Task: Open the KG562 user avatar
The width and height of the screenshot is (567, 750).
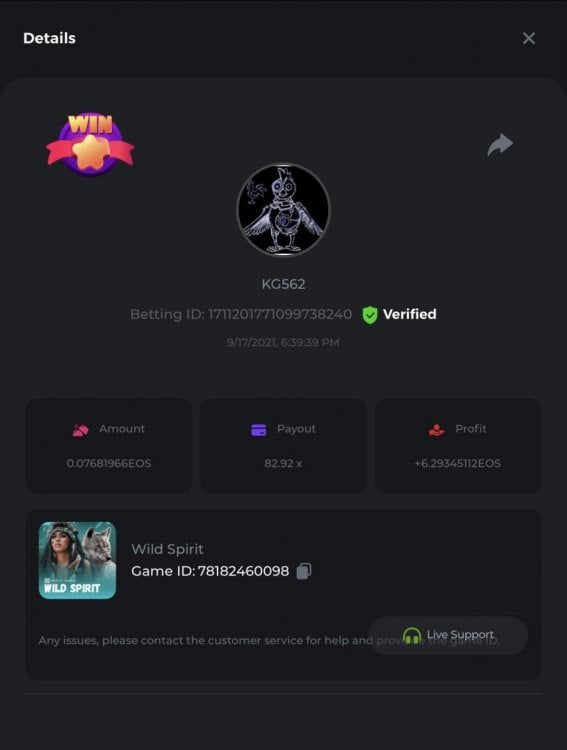Action: [x=283, y=210]
